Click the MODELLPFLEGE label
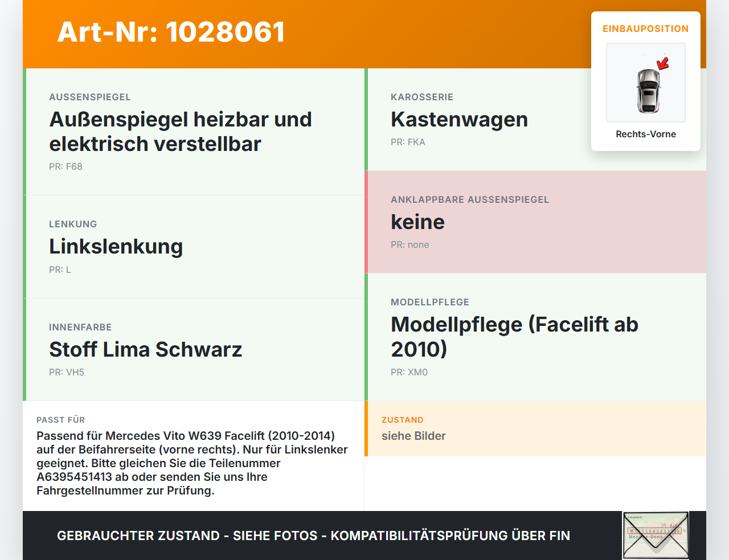729x560 pixels. [430, 302]
